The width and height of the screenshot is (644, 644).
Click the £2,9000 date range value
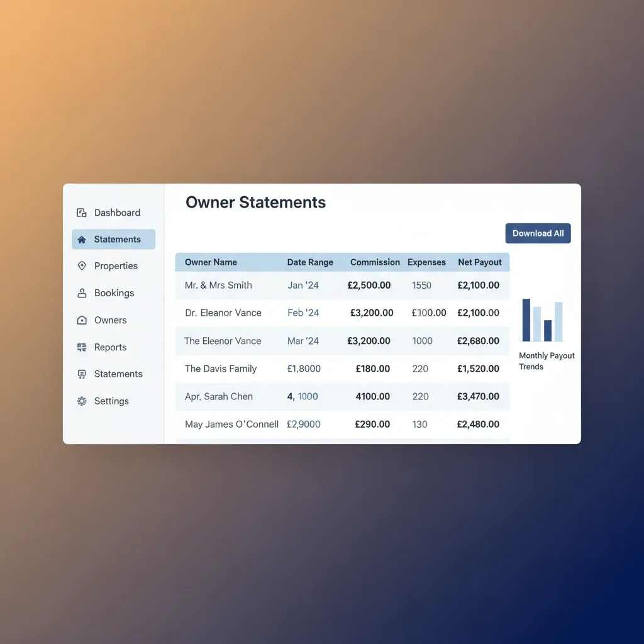(304, 425)
